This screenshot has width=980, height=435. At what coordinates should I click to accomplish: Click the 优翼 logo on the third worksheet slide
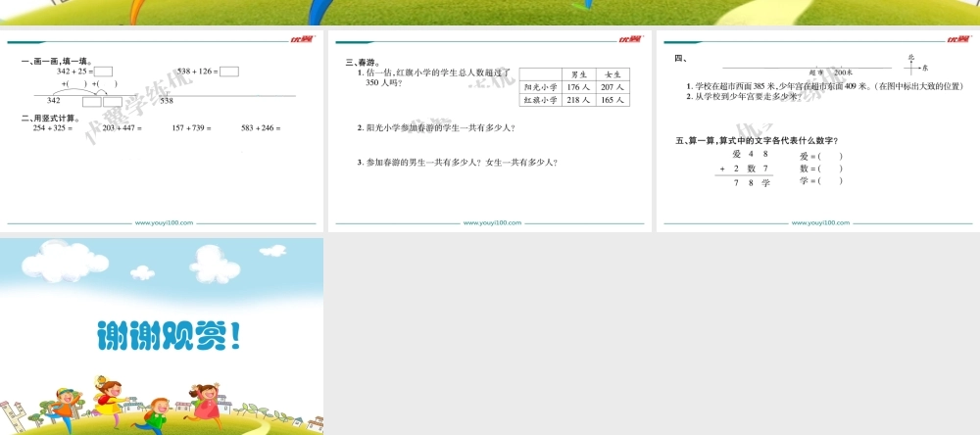click(957, 39)
